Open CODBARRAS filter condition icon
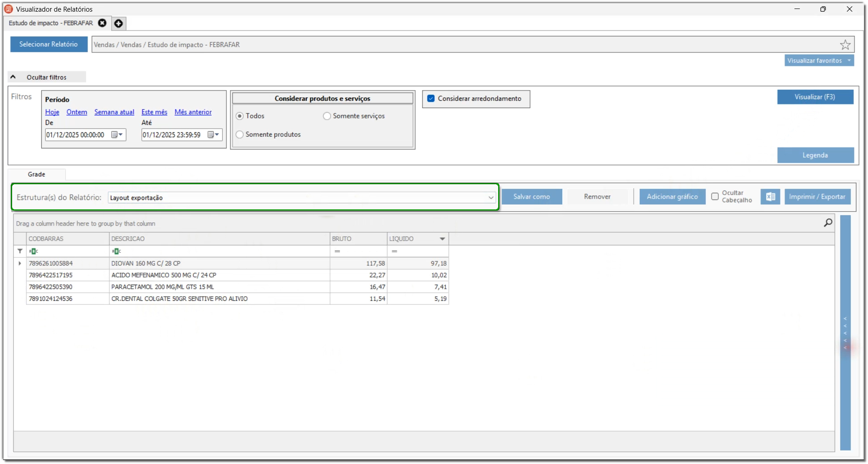 click(x=33, y=251)
